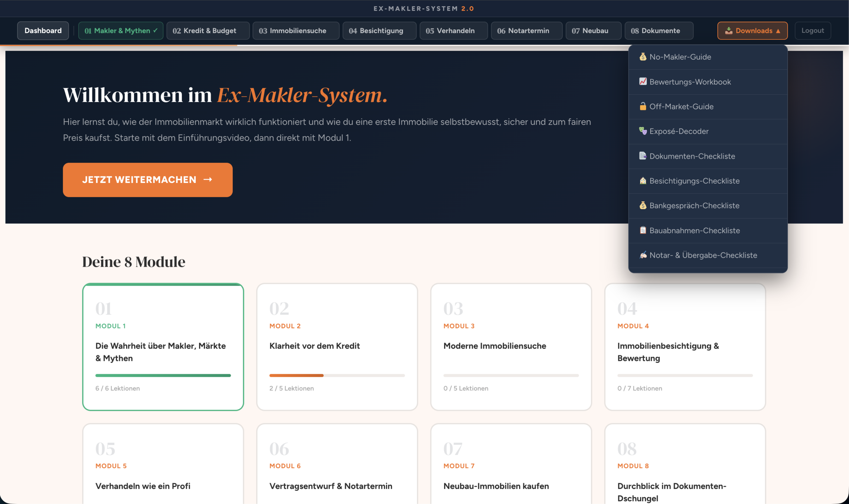Open Modul 5 card Verhandeln wie ein Profi
The image size is (849, 504).
[163, 464]
